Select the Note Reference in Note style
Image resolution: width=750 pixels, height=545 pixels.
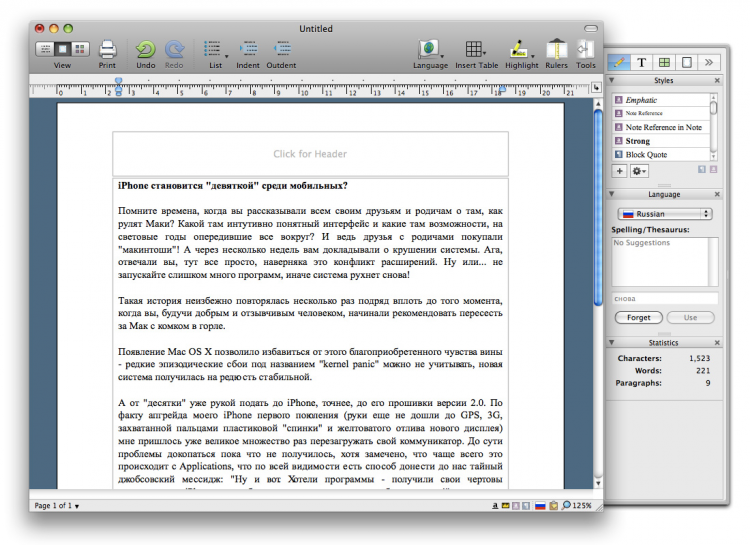[x=662, y=127]
